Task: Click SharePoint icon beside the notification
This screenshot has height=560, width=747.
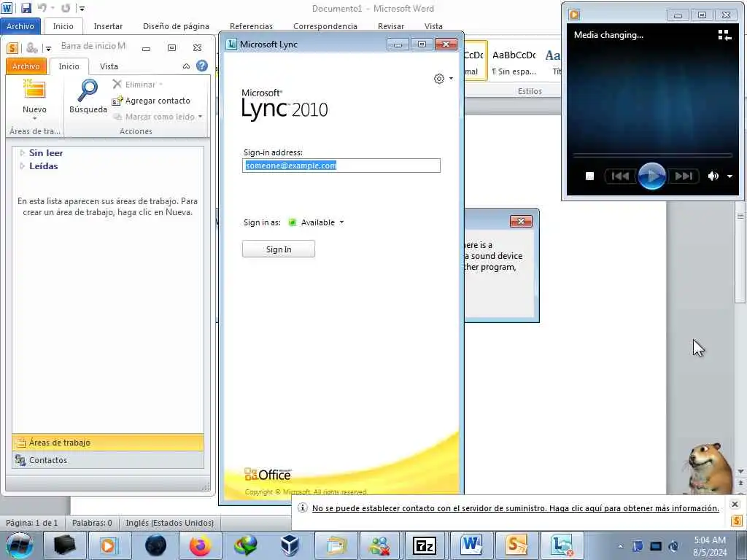Action: pyautogui.click(x=736, y=520)
